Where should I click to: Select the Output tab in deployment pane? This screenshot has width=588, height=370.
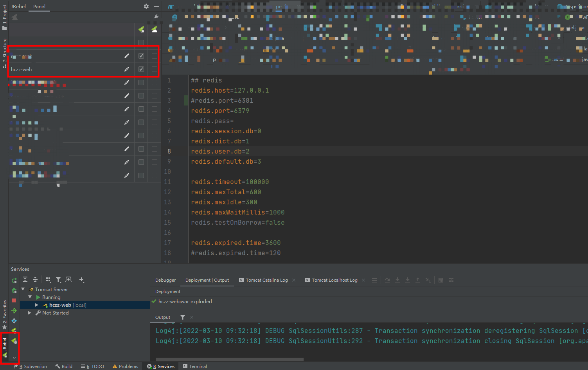coord(163,317)
